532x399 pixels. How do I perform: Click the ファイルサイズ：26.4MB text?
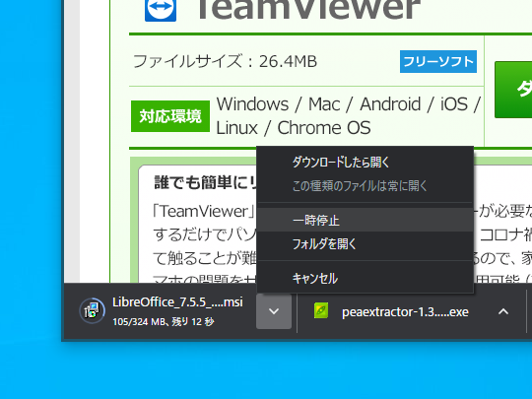pos(225,61)
